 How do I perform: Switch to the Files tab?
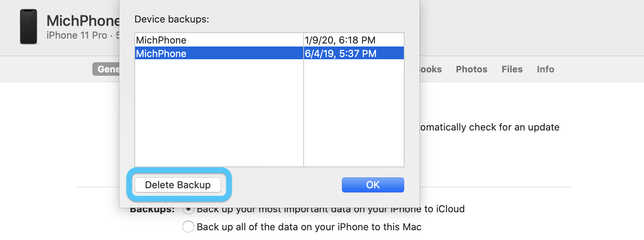click(x=512, y=69)
